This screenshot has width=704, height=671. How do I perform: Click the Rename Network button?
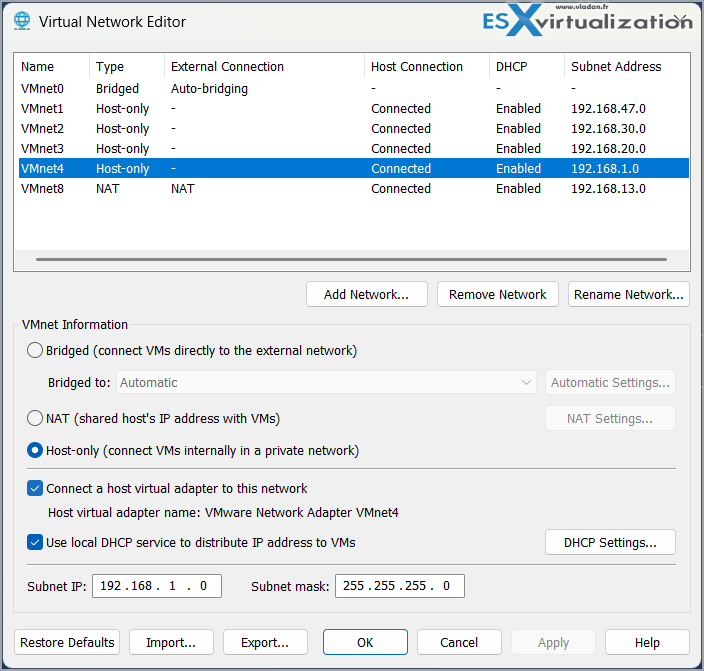[628, 295]
